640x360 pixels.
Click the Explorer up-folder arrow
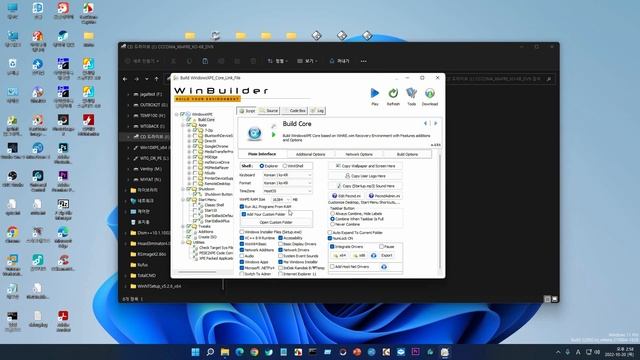[157, 79]
